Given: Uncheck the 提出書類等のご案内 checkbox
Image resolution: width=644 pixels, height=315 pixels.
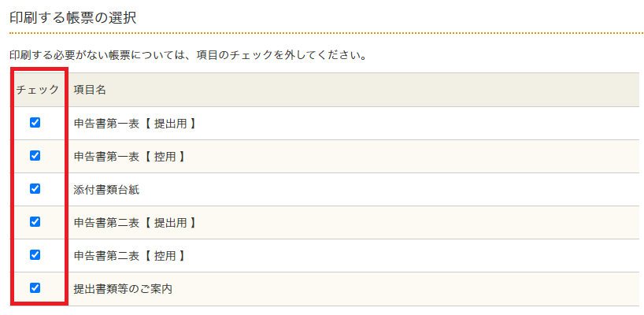Looking at the screenshot, I should (35, 287).
